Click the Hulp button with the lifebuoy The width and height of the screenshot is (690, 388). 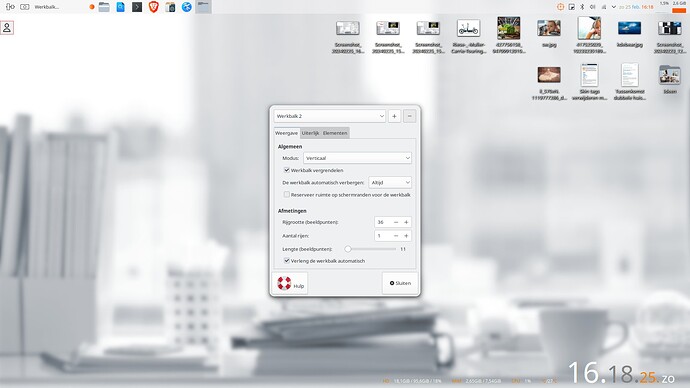pos(290,283)
